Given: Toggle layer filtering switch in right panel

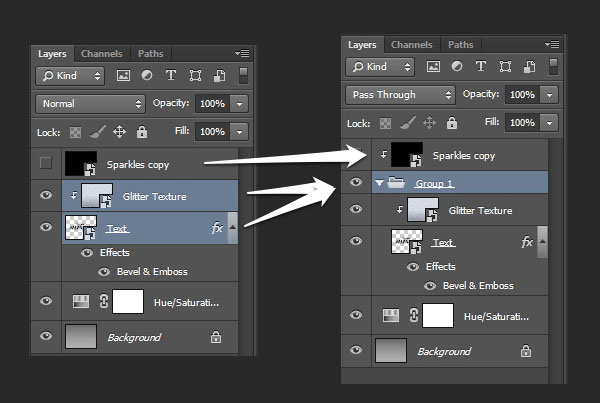Looking at the screenshot, I should [553, 67].
